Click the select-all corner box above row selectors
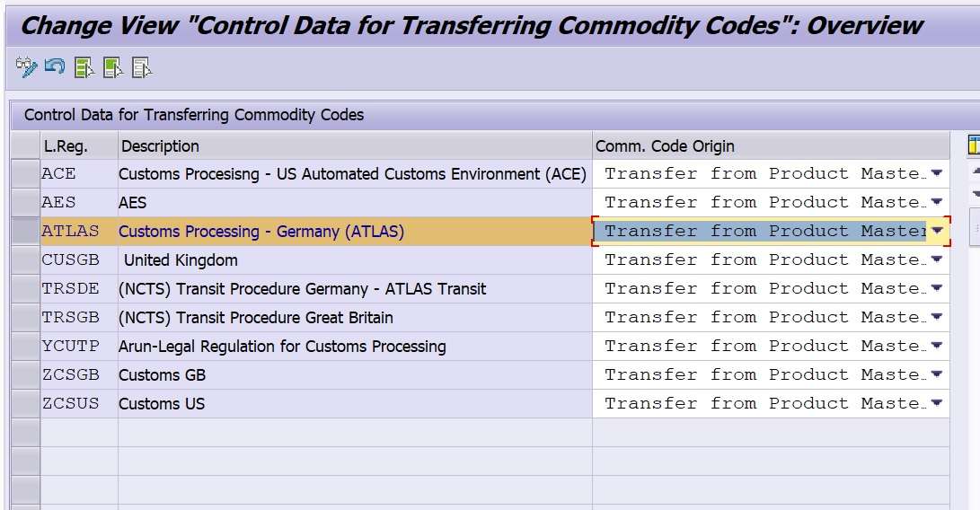Image resolution: width=980 pixels, height=510 pixels. click(26, 145)
